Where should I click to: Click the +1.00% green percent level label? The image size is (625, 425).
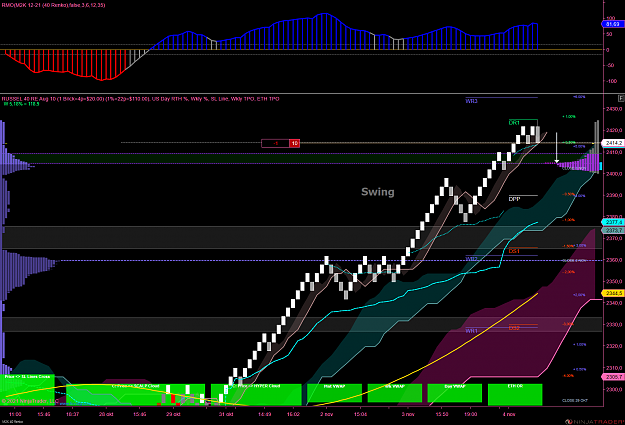569,117
